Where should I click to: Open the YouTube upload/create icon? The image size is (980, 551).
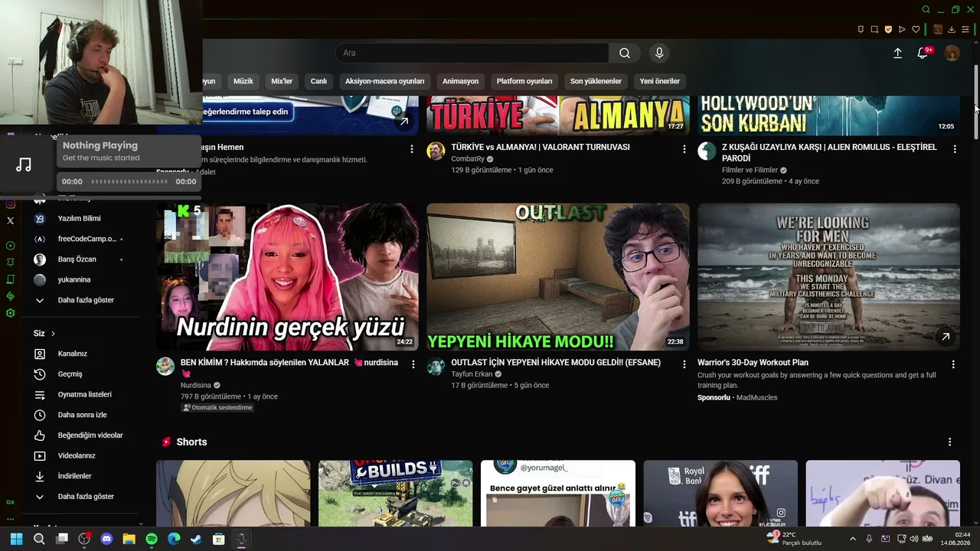[x=898, y=53]
